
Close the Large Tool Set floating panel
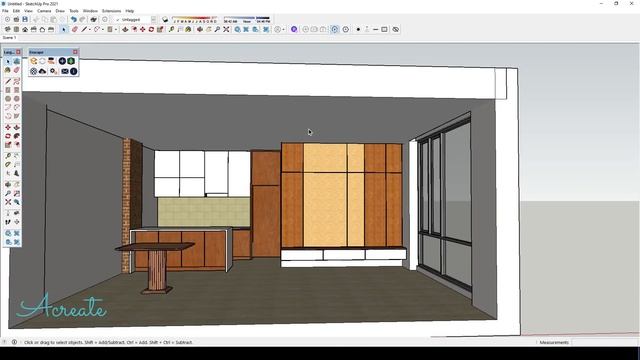(18, 52)
